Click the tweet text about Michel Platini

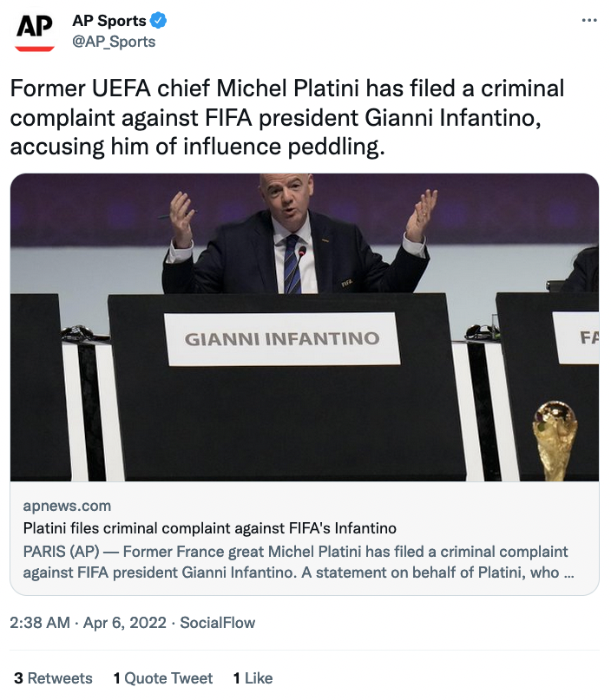286,118
